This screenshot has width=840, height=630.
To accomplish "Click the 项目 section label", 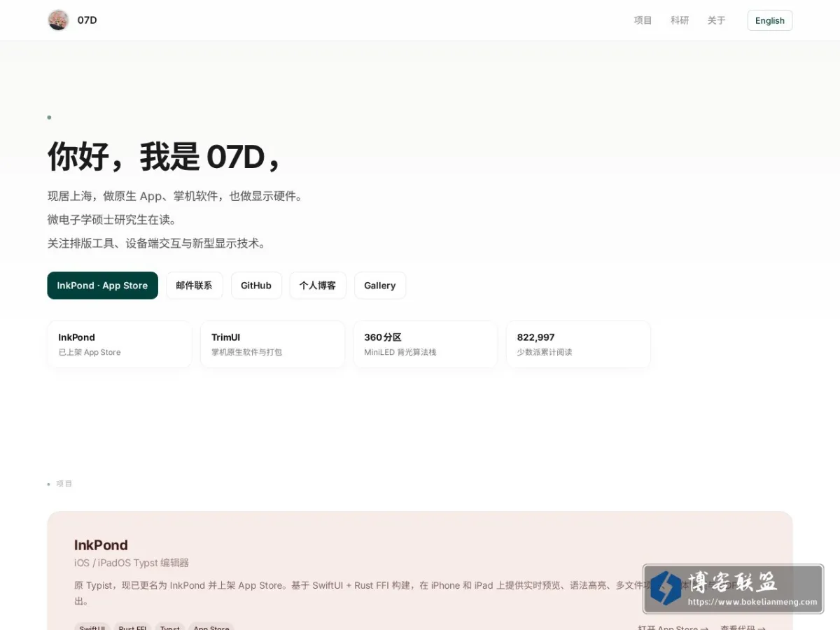I will point(64,484).
